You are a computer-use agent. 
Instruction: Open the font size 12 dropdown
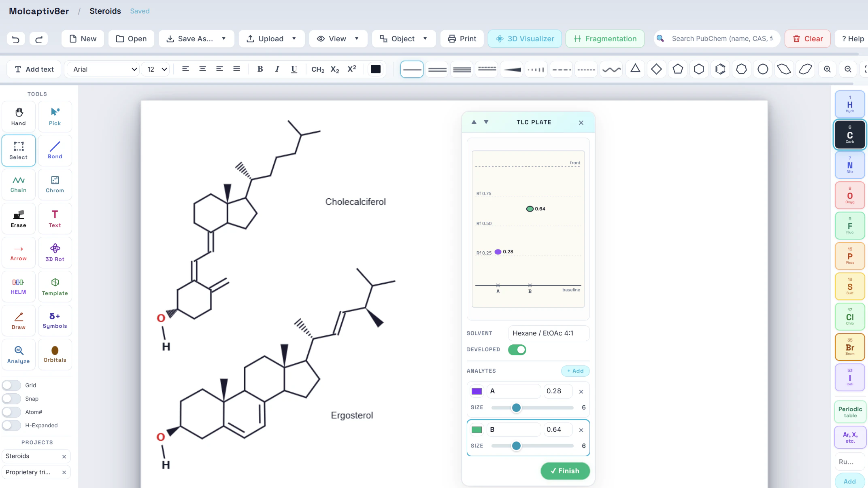pyautogui.click(x=156, y=70)
